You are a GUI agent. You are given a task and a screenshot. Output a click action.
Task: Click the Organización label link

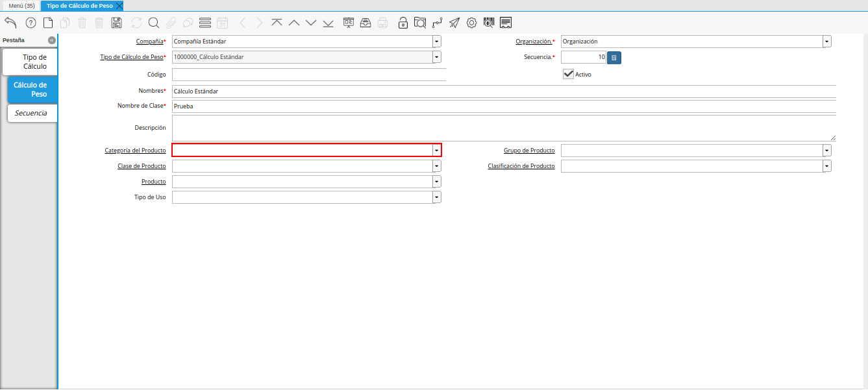coord(534,42)
